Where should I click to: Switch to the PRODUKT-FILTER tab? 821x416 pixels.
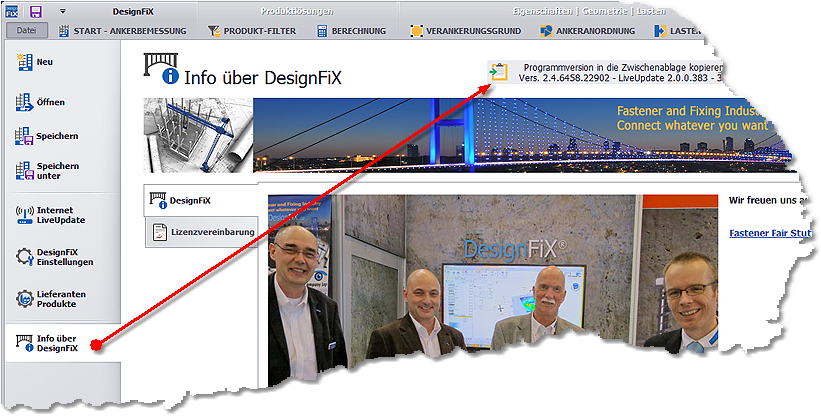(x=252, y=31)
